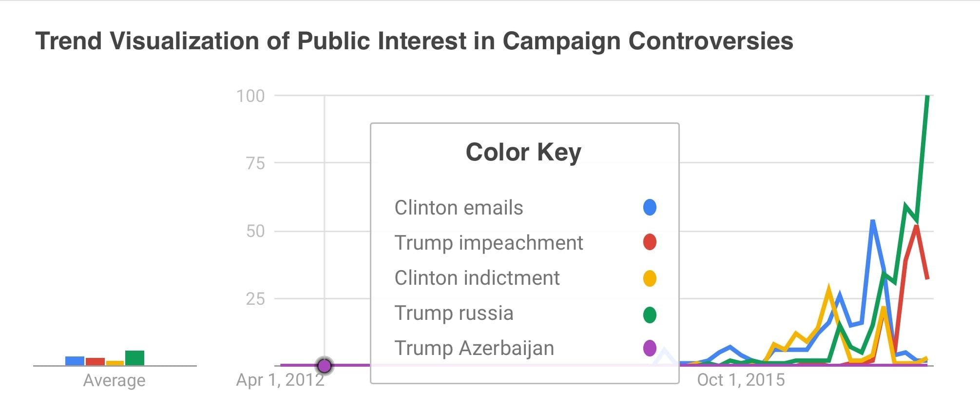Click the red Trump impeachment color dot
Viewport: 980px width, 394px height.
650,242
